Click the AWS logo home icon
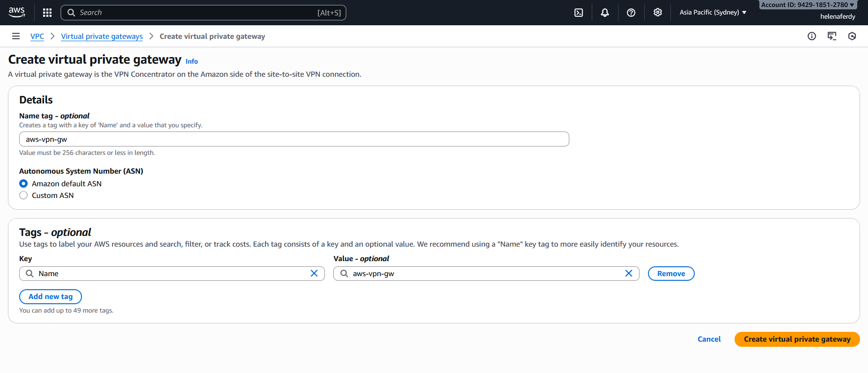Screen dimensions: 868x373 pos(17,12)
